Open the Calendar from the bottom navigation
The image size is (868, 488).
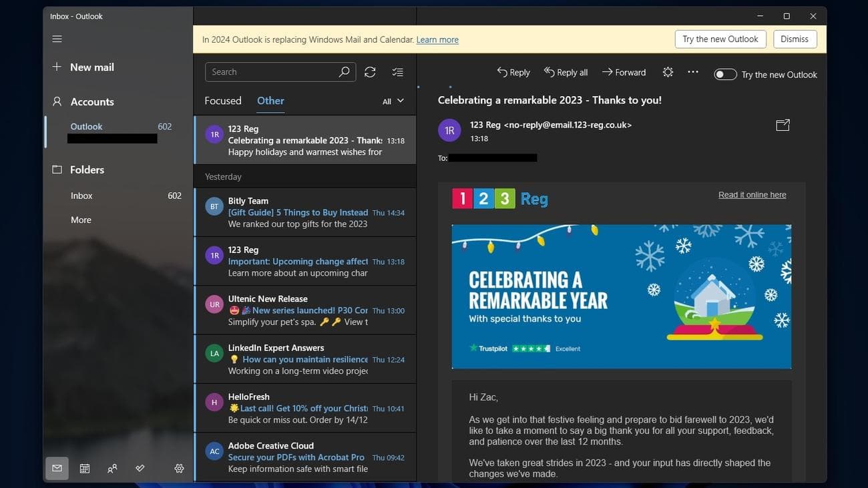84,468
